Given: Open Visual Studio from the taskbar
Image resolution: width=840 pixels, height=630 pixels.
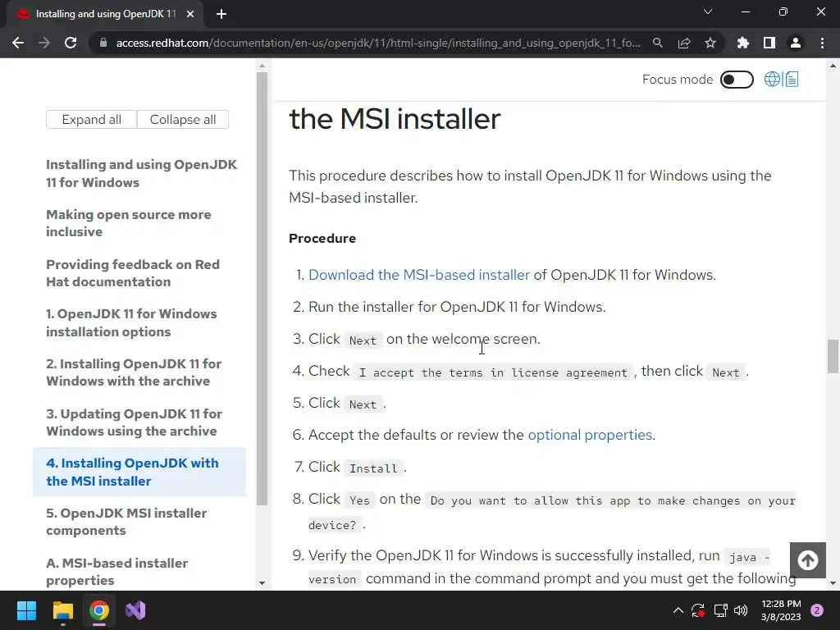Looking at the screenshot, I should [135, 610].
